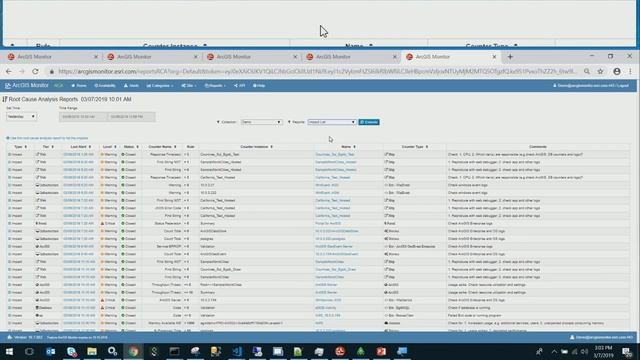Expand the Reports navigation menu
Viewport: 640px width, 360px height.
[x=215, y=86]
